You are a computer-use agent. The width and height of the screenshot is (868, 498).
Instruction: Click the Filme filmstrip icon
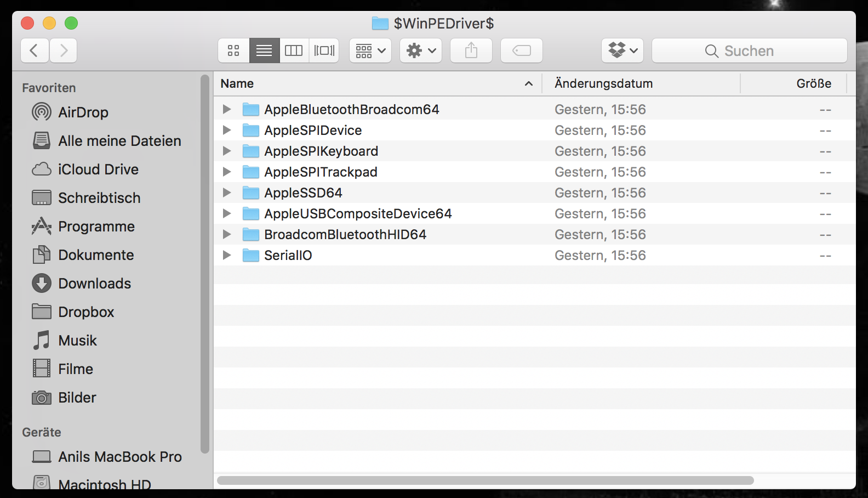[42, 369]
